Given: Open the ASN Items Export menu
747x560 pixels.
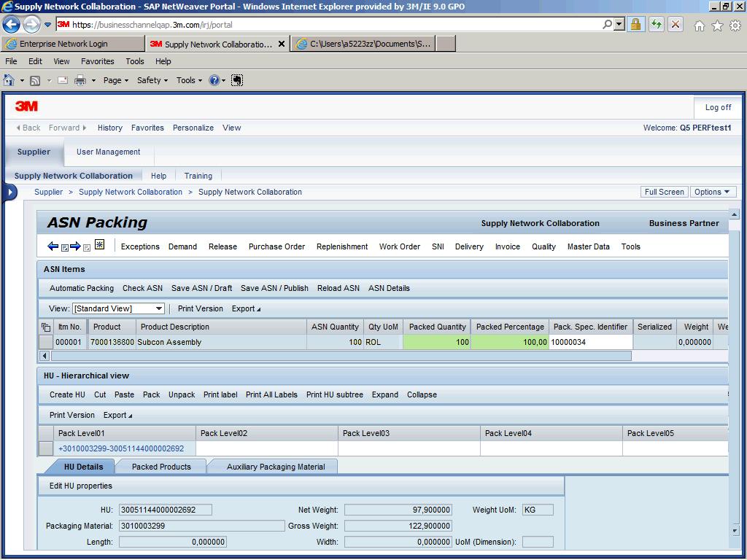Looking at the screenshot, I should pos(246,308).
